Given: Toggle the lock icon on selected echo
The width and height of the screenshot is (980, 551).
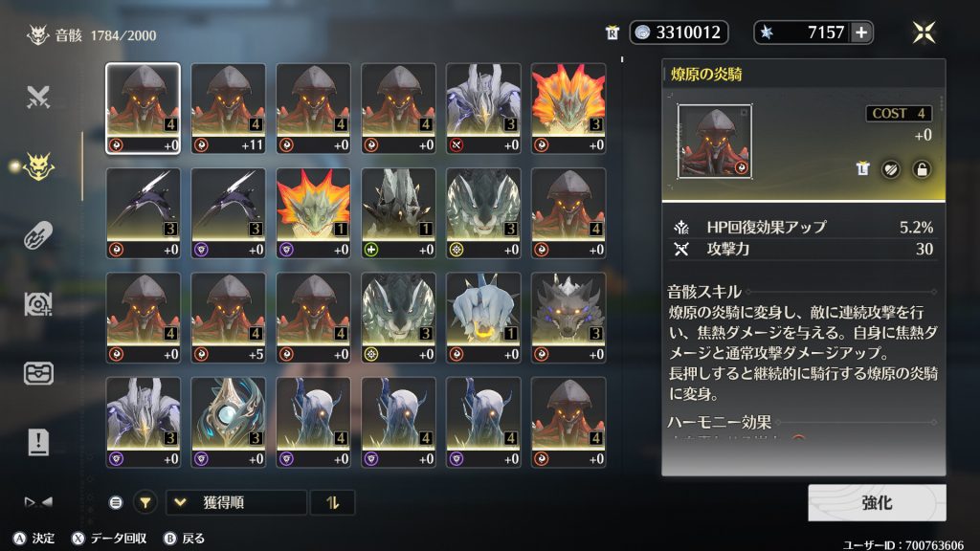Looking at the screenshot, I should click(x=922, y=169).
